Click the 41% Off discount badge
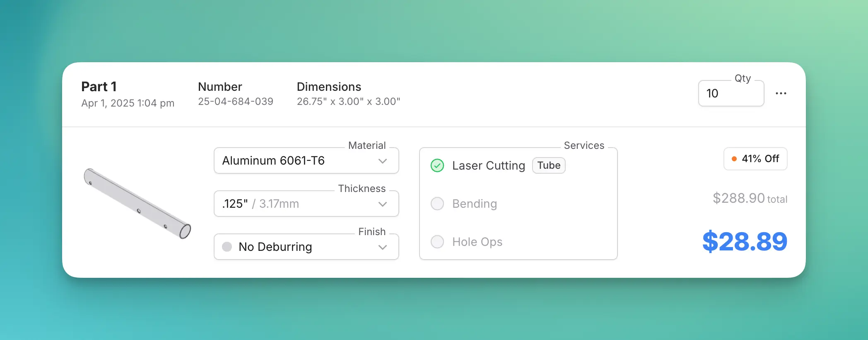868x340 pixels. (755, 159)
